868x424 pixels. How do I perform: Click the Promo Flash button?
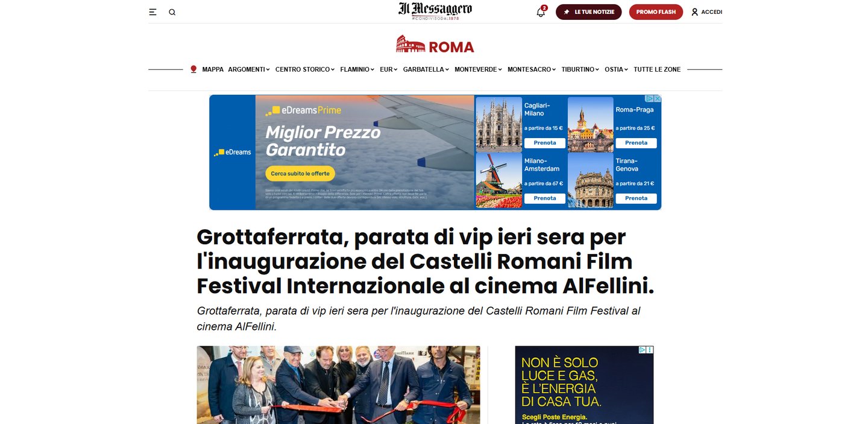656,12
